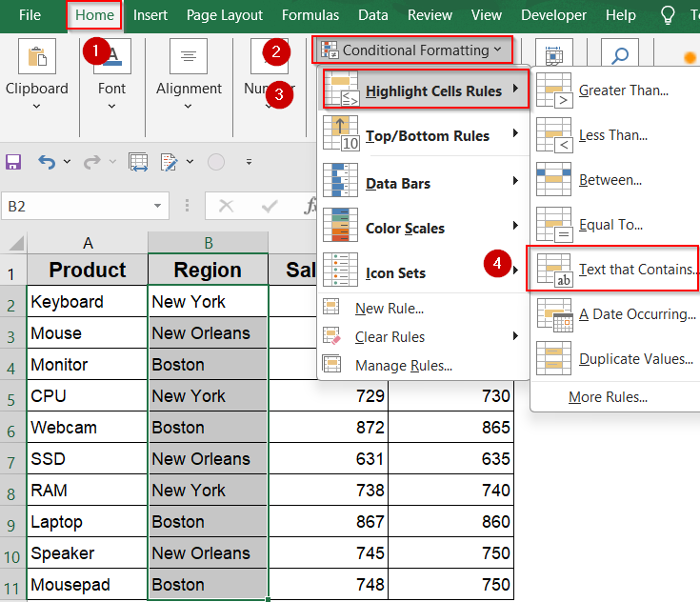
Task: Click the lightbulb Tell Me icon
Action: pos(668,15)
